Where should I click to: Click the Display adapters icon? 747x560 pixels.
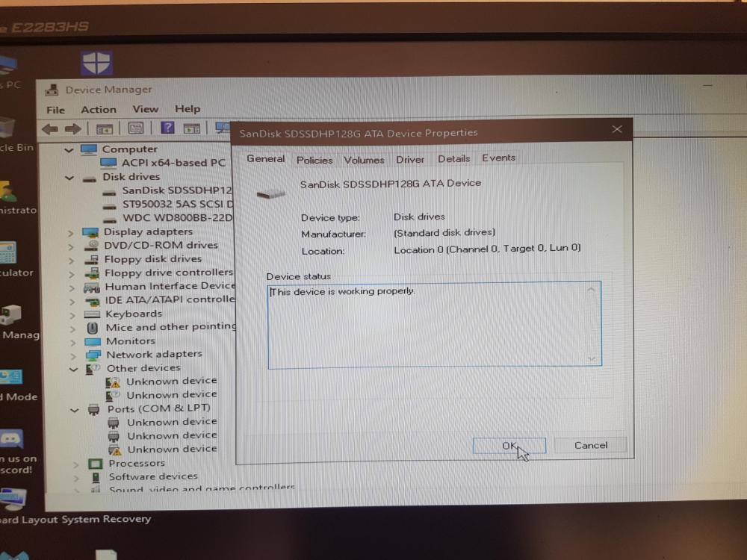pyautogui.click(x=90, y=232)
